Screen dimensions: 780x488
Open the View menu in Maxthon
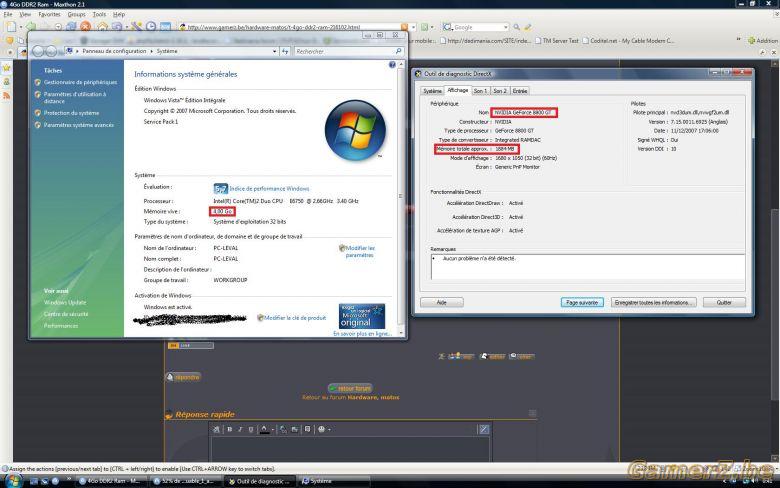click(x=25, y=14)
